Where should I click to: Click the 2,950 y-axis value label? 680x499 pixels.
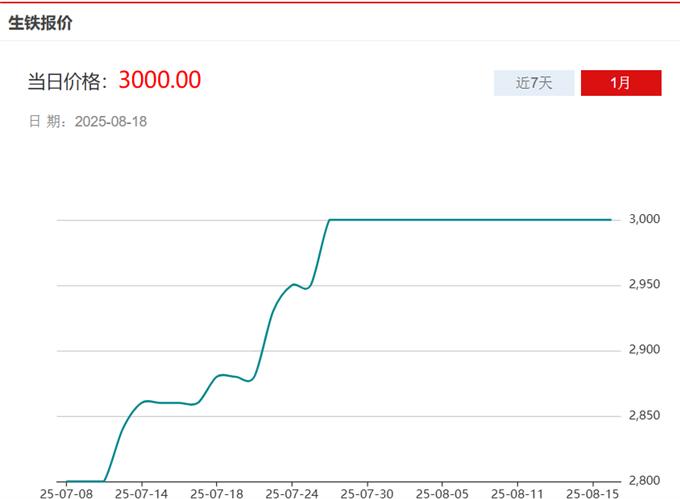tap(644, 285)
